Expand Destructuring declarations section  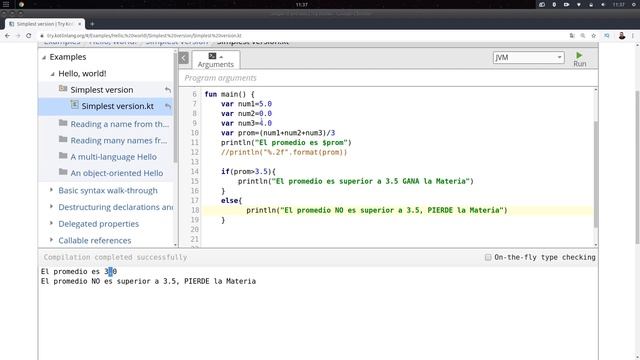coord(51,207)
